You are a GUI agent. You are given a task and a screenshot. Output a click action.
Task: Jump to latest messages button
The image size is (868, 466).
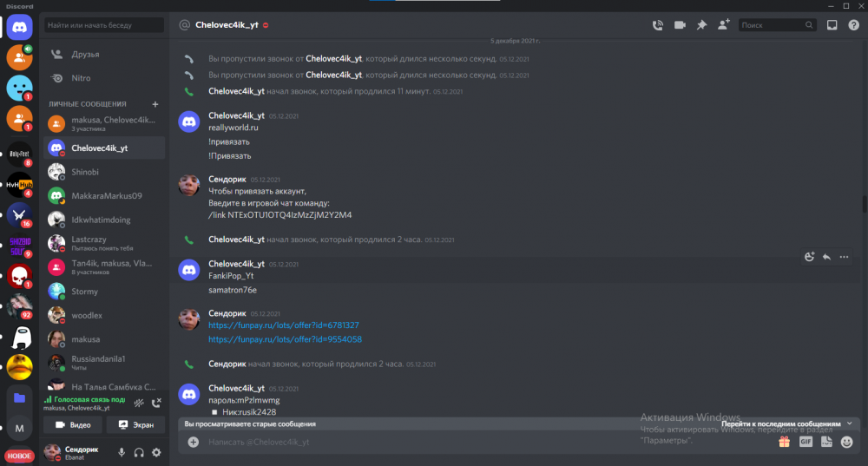[x=786, y=424]
